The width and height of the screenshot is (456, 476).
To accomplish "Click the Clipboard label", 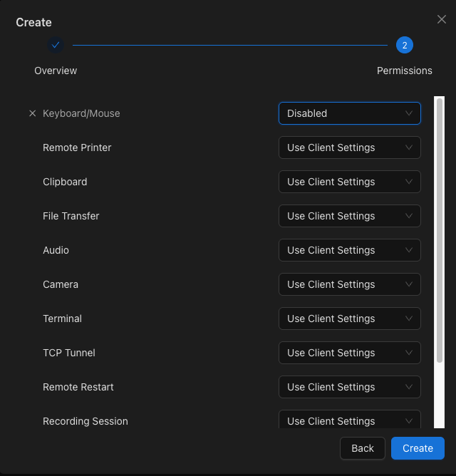I will pyautogui.click(x=65, y=182).
